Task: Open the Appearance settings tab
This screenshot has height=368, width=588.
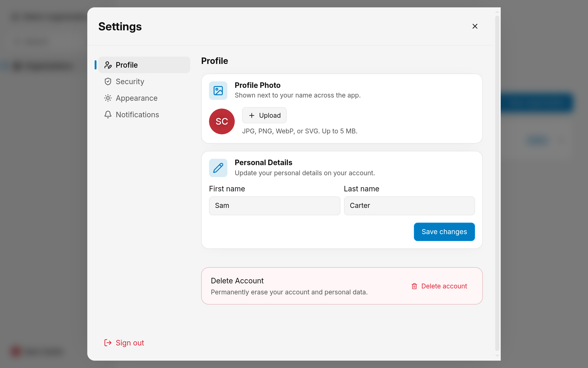Action: (x=144, y=98)
